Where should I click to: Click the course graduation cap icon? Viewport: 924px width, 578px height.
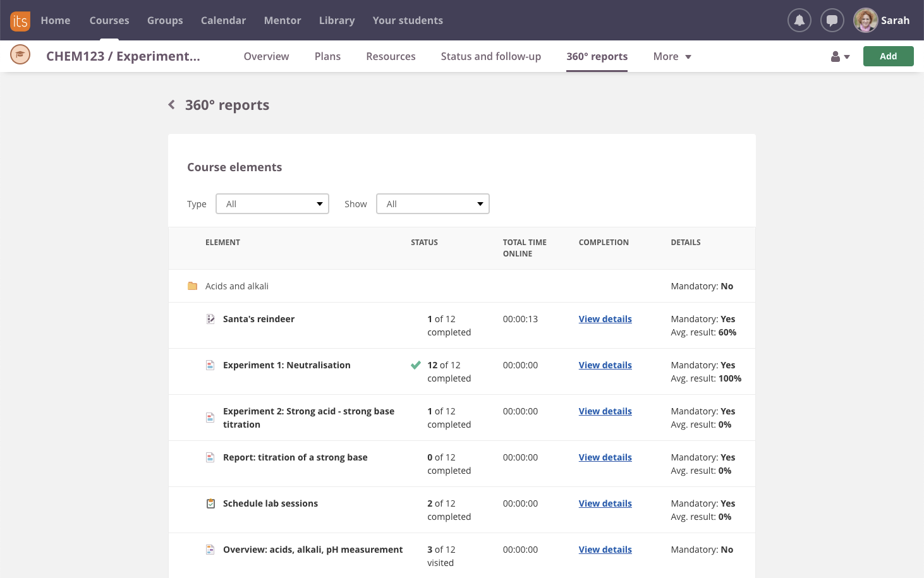click(x=20, y=55)
